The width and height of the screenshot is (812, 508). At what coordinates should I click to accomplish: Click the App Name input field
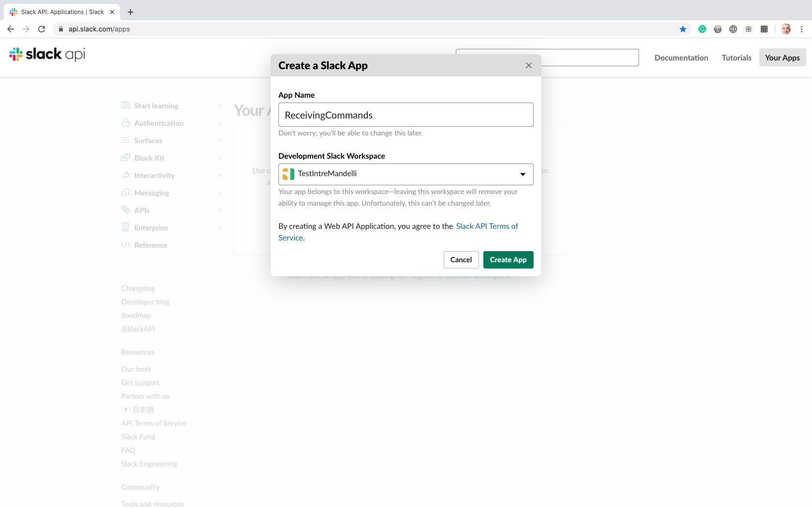point(406,115)
